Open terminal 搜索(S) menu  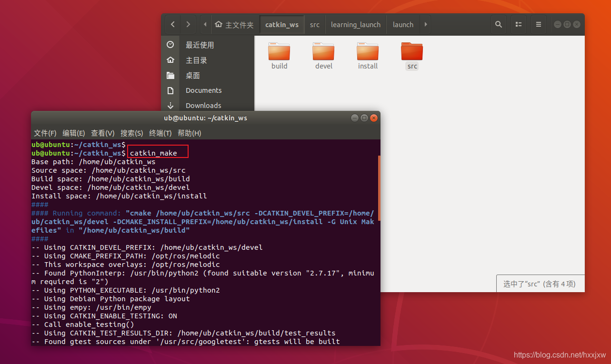tap(132, 133)
